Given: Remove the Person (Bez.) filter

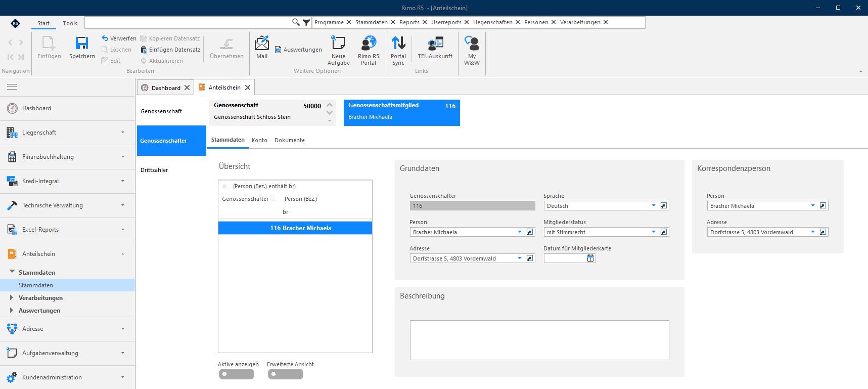Looking at the screenshot, I should pos(224,186).
